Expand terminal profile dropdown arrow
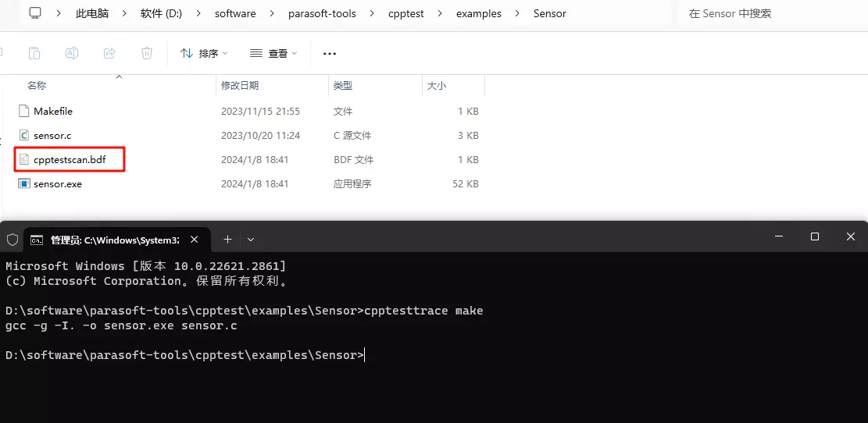 [251, 239]
